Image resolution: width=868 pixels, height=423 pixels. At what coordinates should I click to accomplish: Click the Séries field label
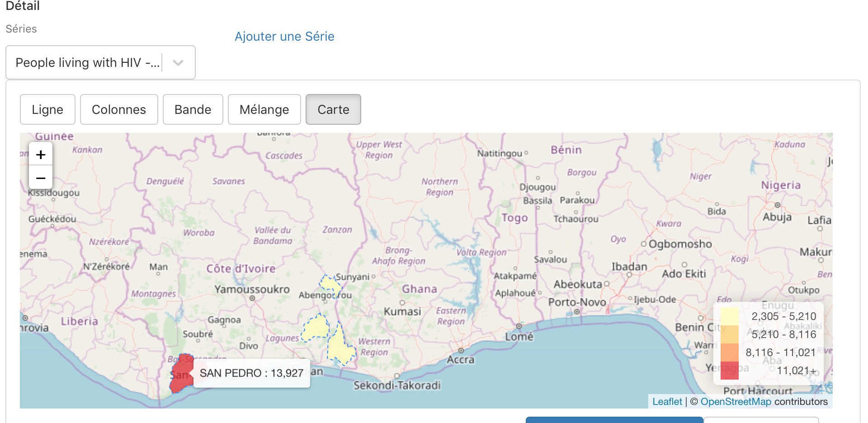[x=21, y=29]
